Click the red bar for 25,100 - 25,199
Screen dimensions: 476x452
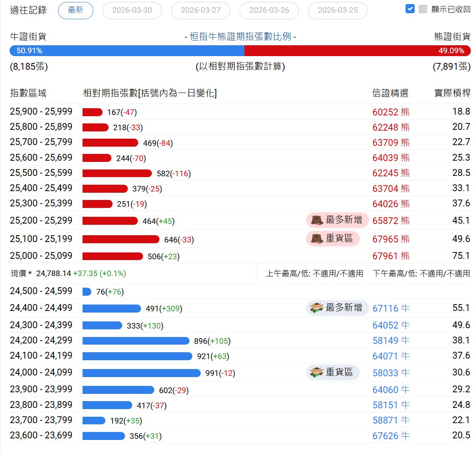click(x=121, y=240)
